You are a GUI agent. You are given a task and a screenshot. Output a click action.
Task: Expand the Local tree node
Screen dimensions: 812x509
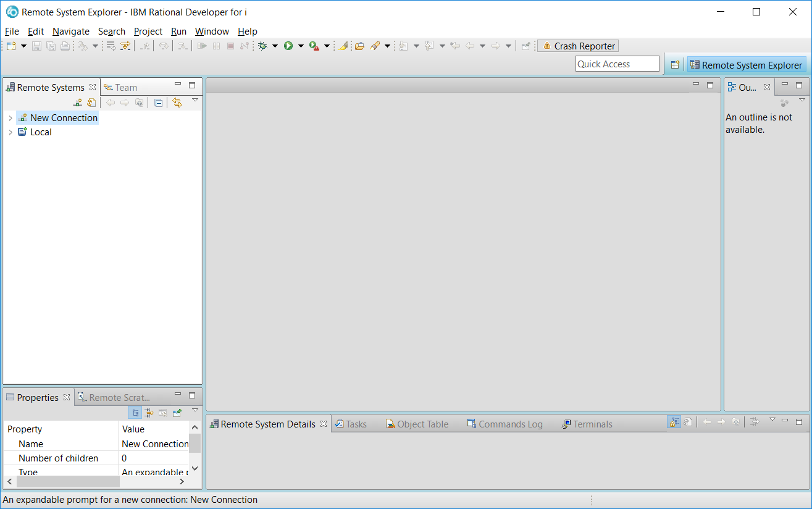10,132
